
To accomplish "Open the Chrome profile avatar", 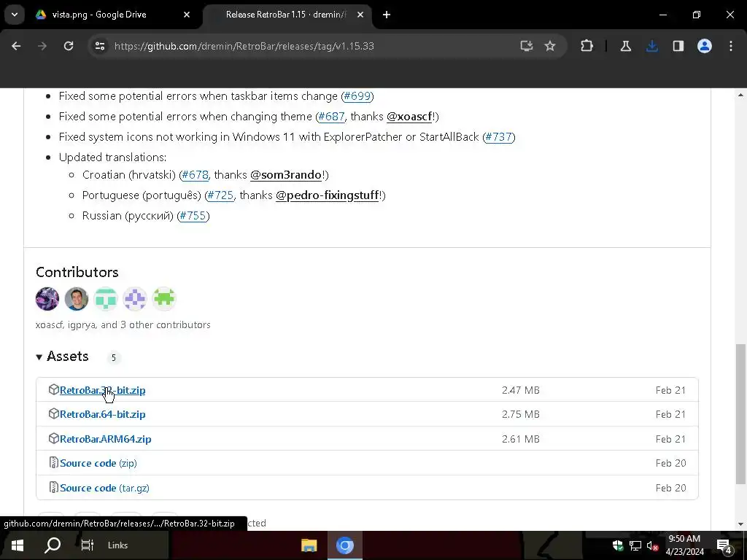I will [x=705, y=46].
